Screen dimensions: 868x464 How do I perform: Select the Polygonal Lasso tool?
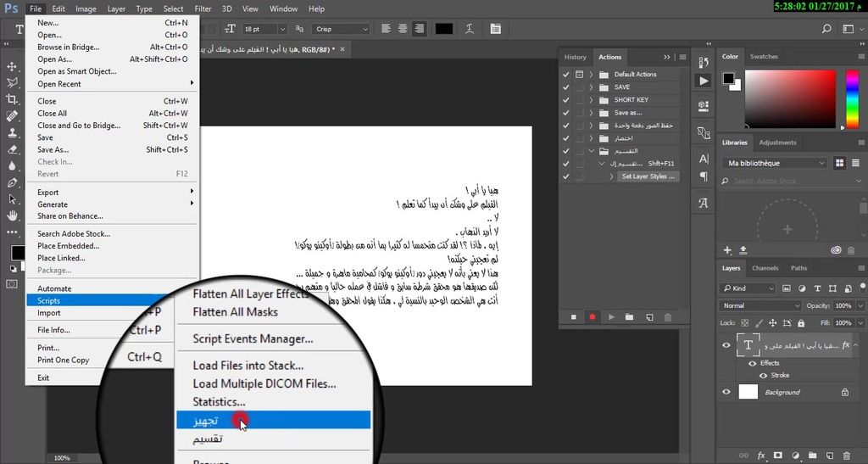[12, 82]
